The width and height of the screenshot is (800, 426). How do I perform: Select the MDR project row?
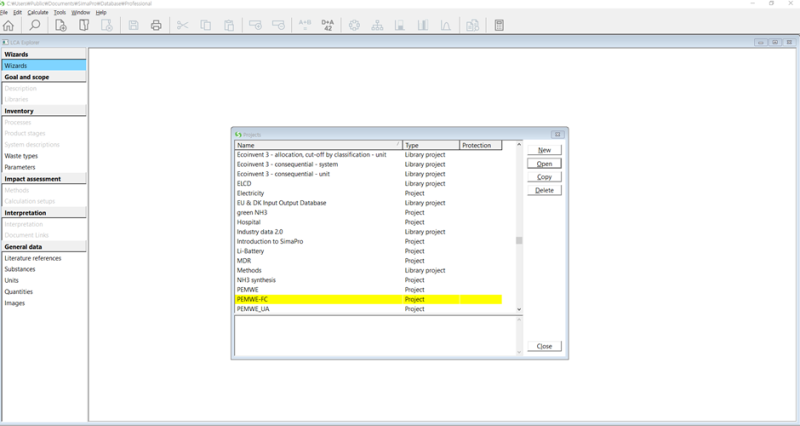pos(368,261)
